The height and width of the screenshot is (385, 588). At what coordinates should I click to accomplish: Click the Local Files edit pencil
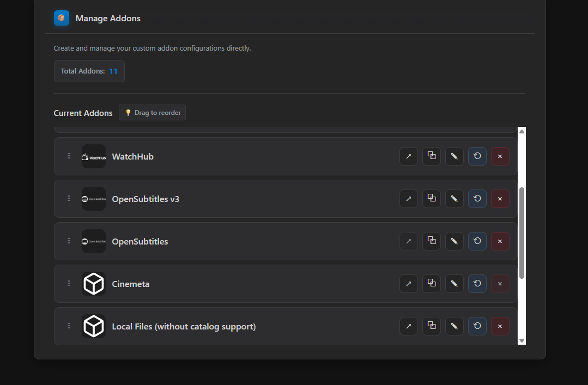[454, 326]
